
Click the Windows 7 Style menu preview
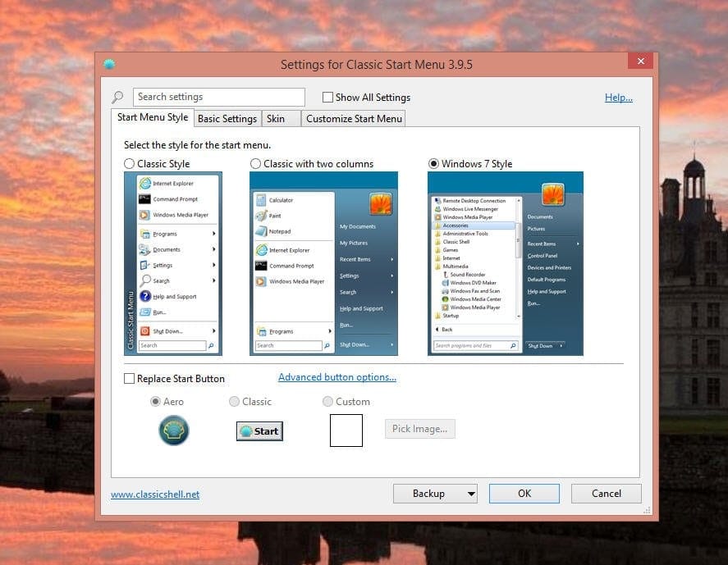click(505, 263)
